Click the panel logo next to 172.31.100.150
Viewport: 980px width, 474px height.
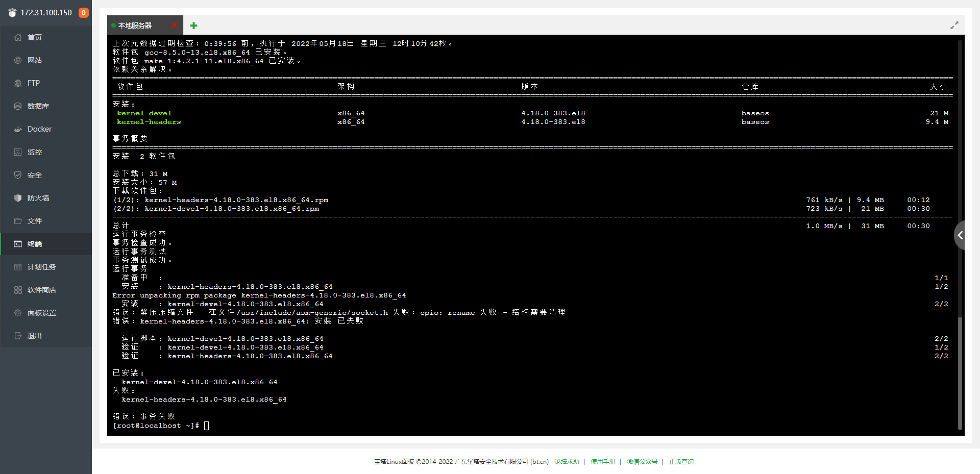coord(12,13)
